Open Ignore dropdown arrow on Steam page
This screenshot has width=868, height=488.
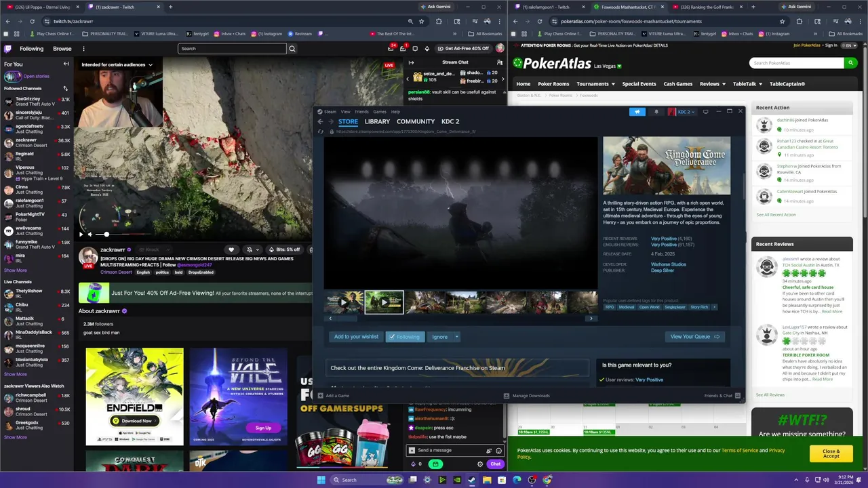(456, 337)
